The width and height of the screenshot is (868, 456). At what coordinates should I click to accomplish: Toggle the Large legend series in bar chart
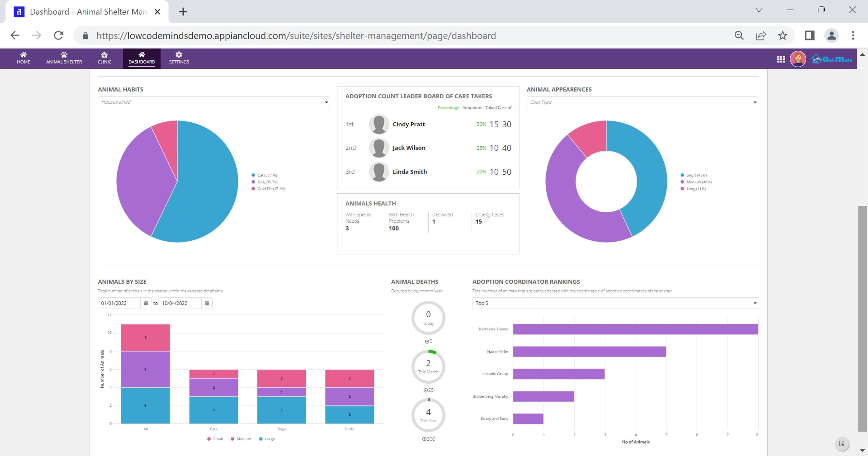point(267,439)
